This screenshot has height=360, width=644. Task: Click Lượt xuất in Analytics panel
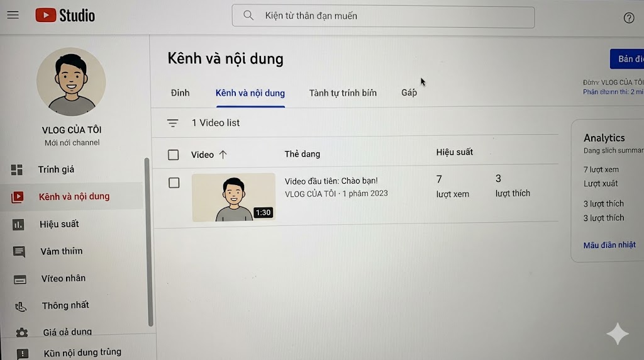[x=601, y=184]
